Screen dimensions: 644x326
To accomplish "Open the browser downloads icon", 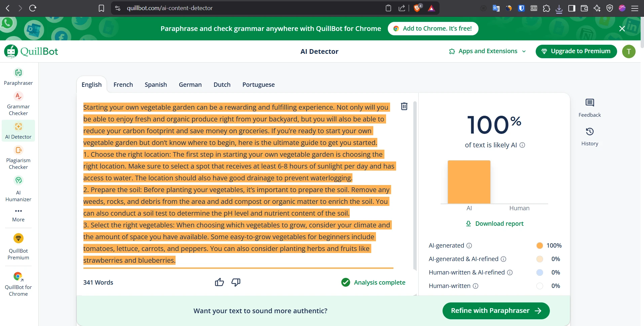I will 559,8.
